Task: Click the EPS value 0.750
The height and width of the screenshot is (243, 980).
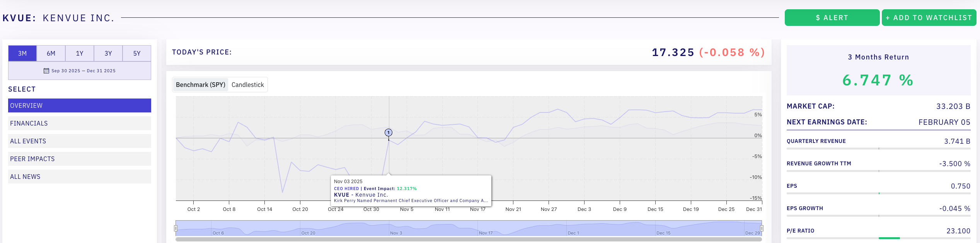Action: pos(961,186)
